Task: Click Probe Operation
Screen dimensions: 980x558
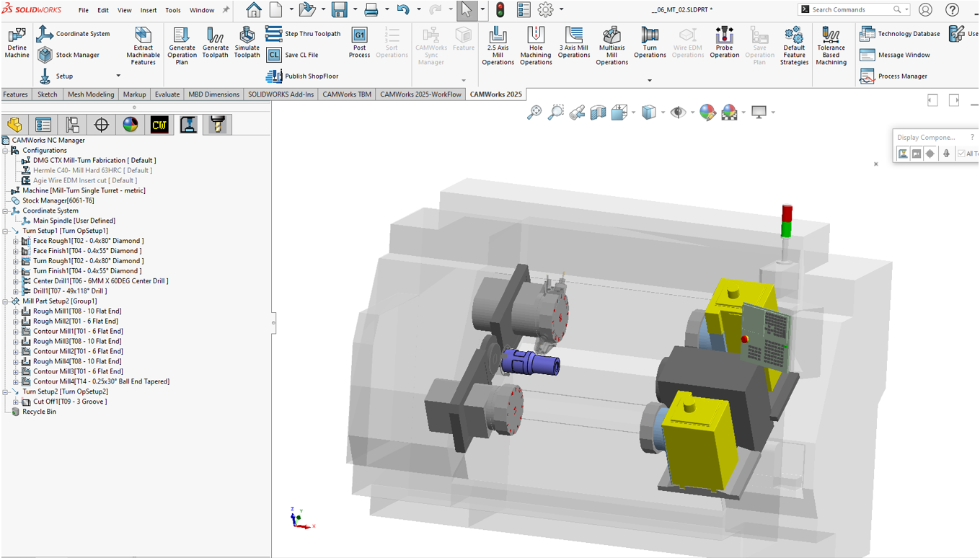Action: click(724, 43)
